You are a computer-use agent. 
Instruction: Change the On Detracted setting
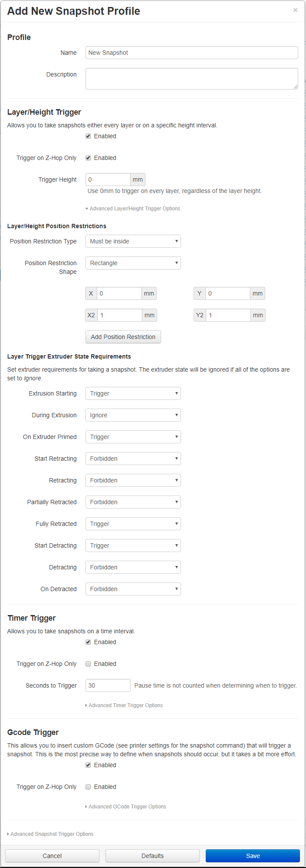click(133, 589)
